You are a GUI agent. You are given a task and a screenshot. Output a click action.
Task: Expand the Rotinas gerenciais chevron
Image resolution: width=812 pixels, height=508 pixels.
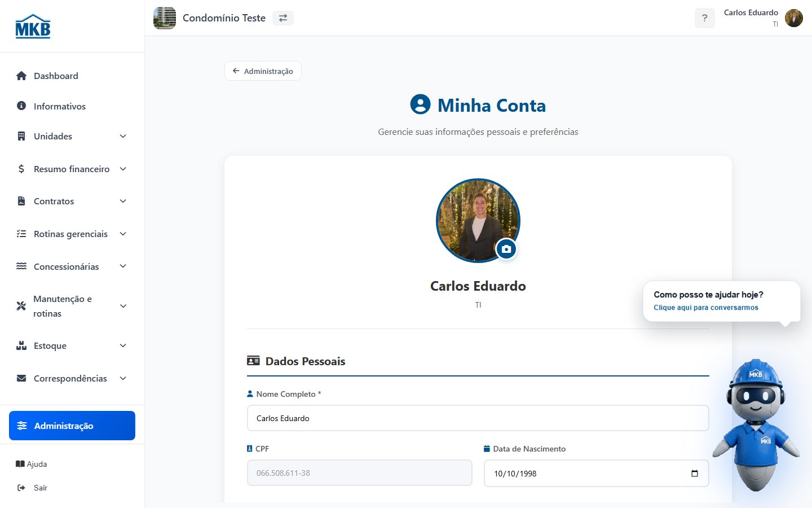[123, 234]
